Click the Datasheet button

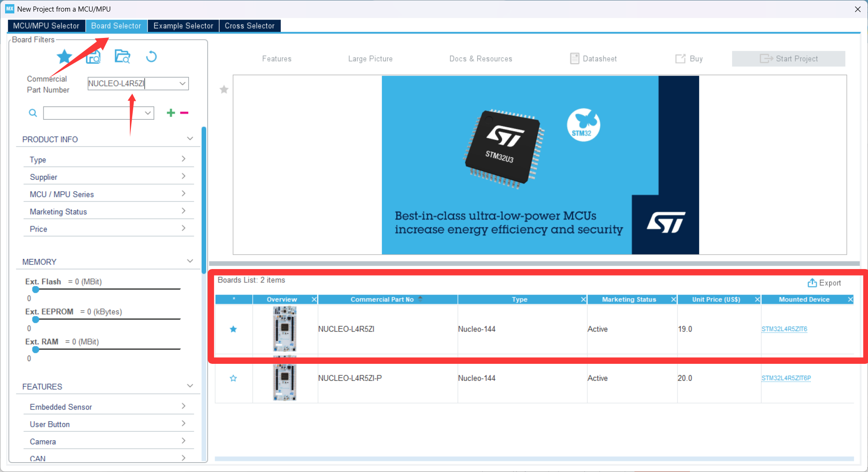[593, 59]
